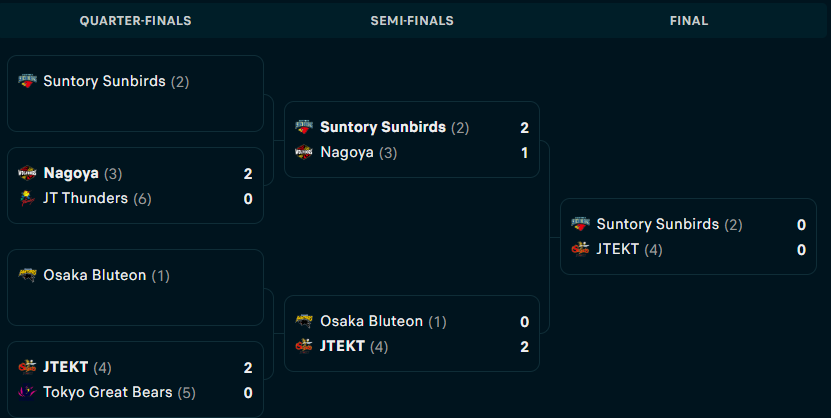Click Nagoya quarter-final score of 2
This screenshot has height=418, width=831.
tap(247, 174)
